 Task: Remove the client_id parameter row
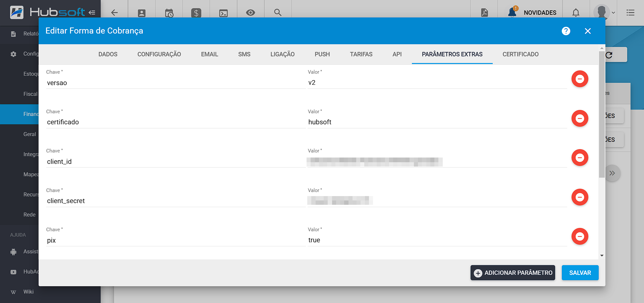(x=580, y=158)
